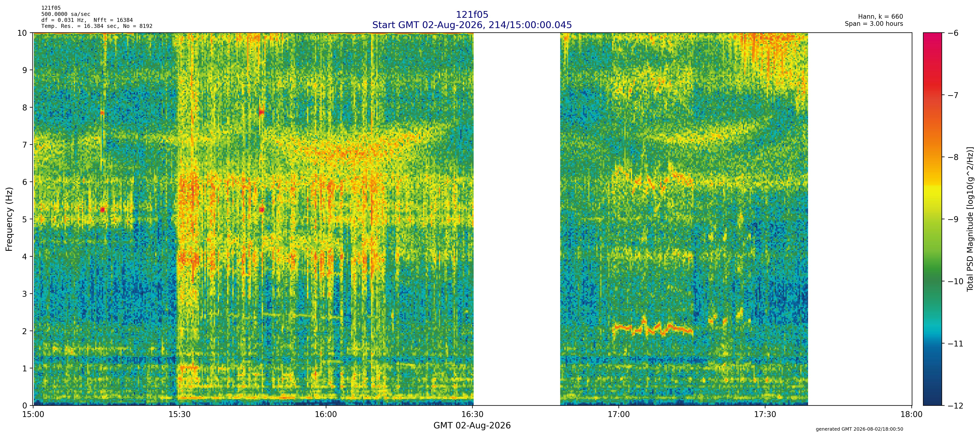Click the "Hann, k = 660" window label
Viewport: 980px width, 437px height.
click(880, 17)
